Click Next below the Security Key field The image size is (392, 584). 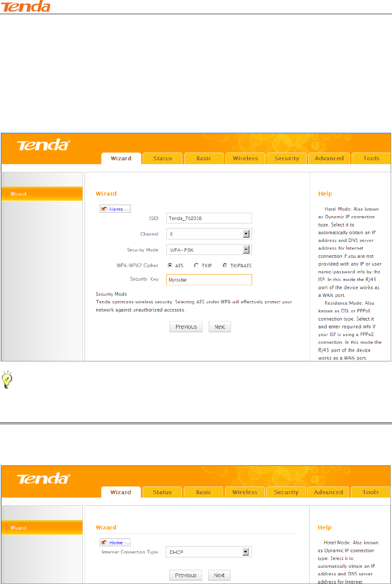point(220,327)
